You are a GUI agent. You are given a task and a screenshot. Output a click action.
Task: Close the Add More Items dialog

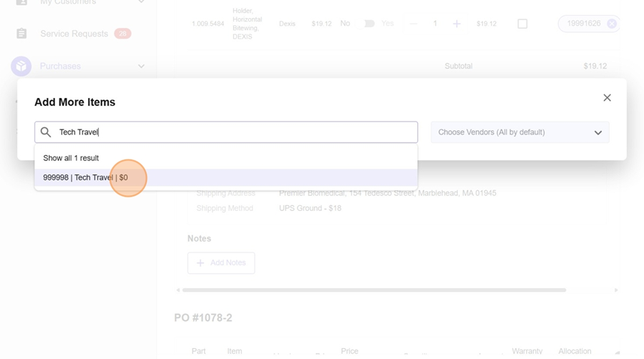pos(607,98)
